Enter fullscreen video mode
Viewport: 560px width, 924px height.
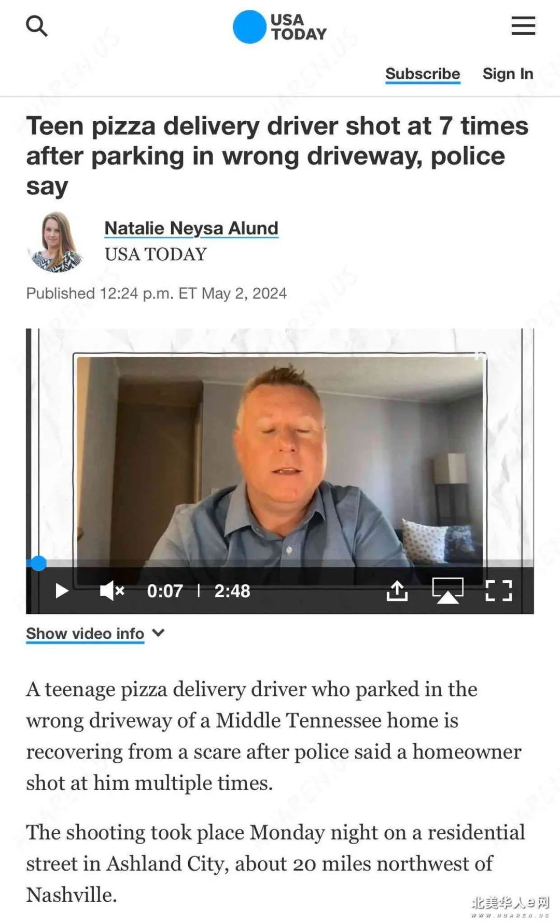[499, 591]
